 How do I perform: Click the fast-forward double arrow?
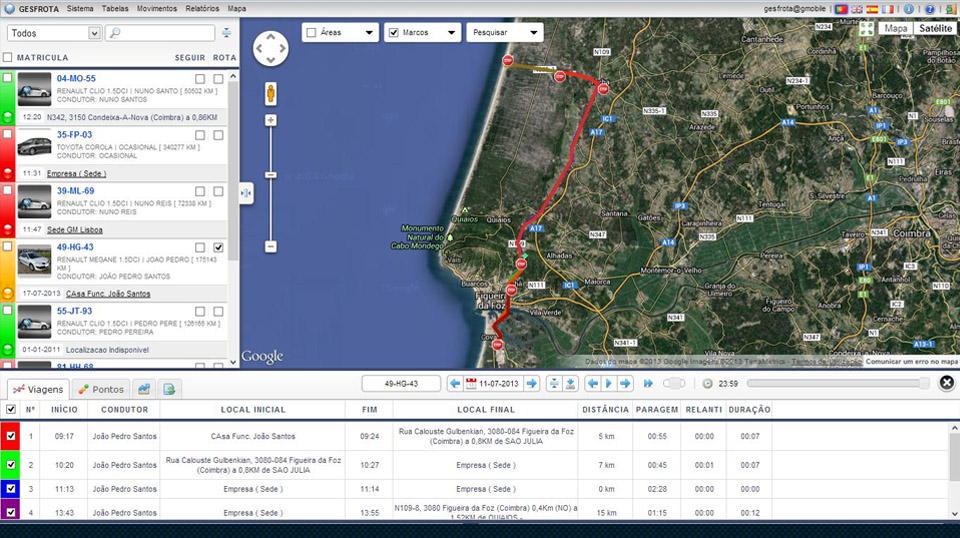point(648,384)
